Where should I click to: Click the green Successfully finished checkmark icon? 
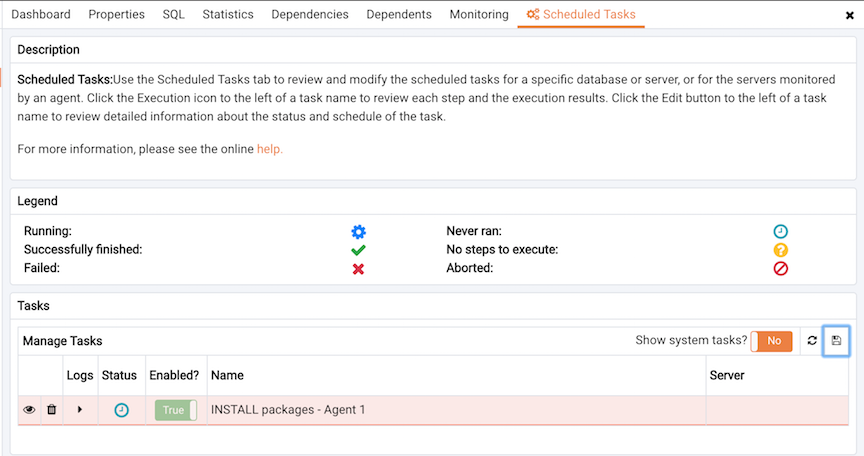(358, 250)
